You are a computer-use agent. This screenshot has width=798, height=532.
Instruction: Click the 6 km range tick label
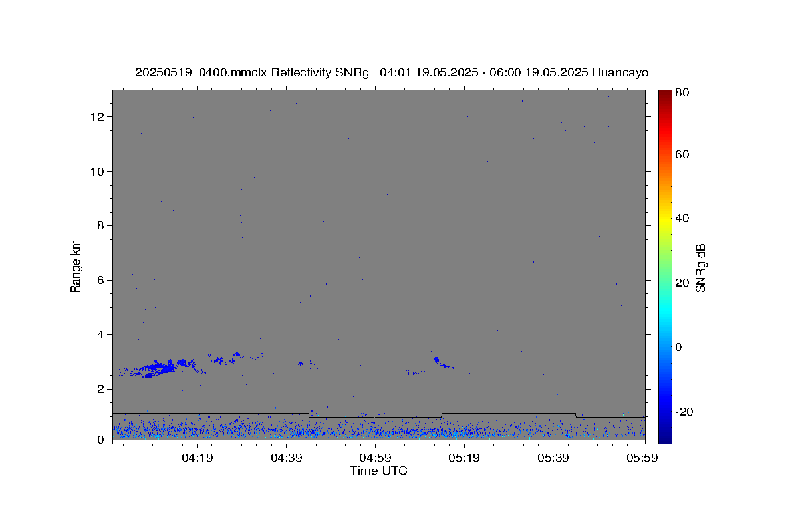(102, 281)
